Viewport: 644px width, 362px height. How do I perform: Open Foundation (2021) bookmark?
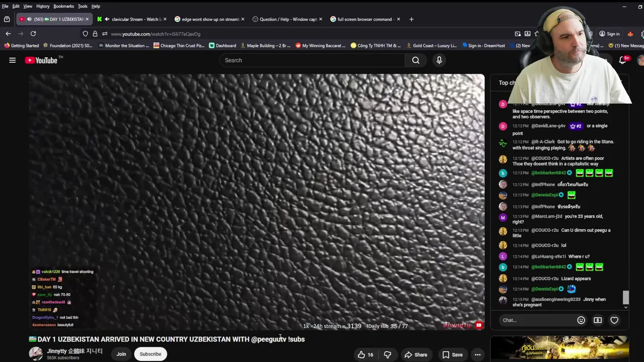67,46
